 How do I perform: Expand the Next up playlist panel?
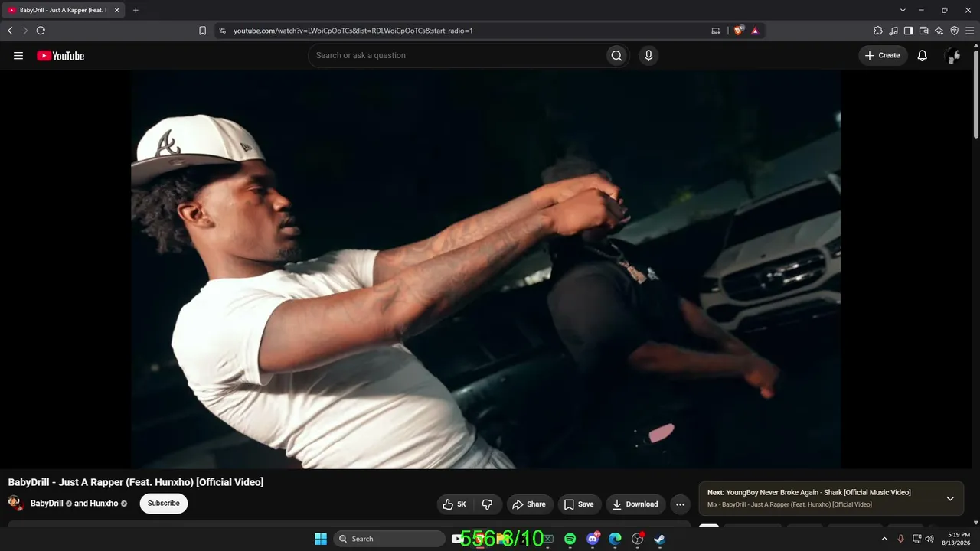click(x=950, y=498)
